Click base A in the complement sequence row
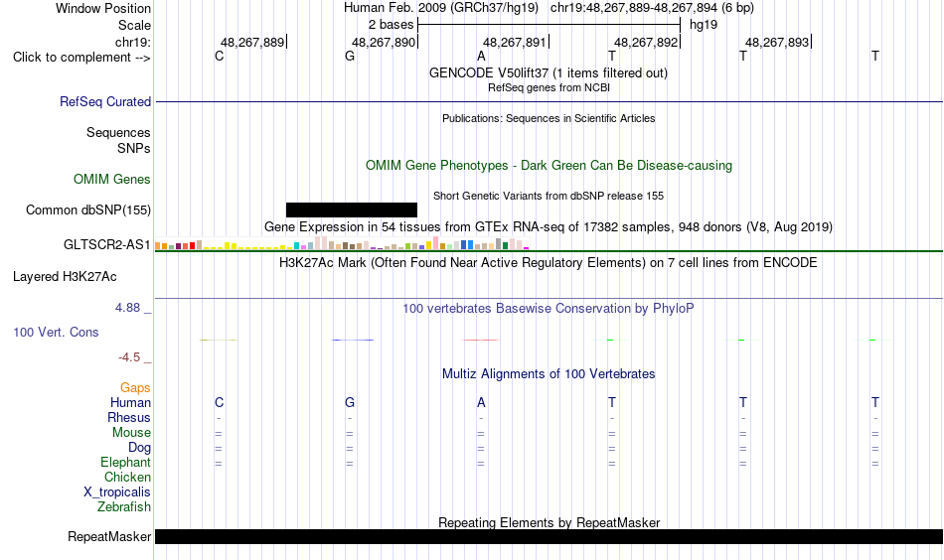The width and height of the screenshot is (944, 560). click(481, 56)
